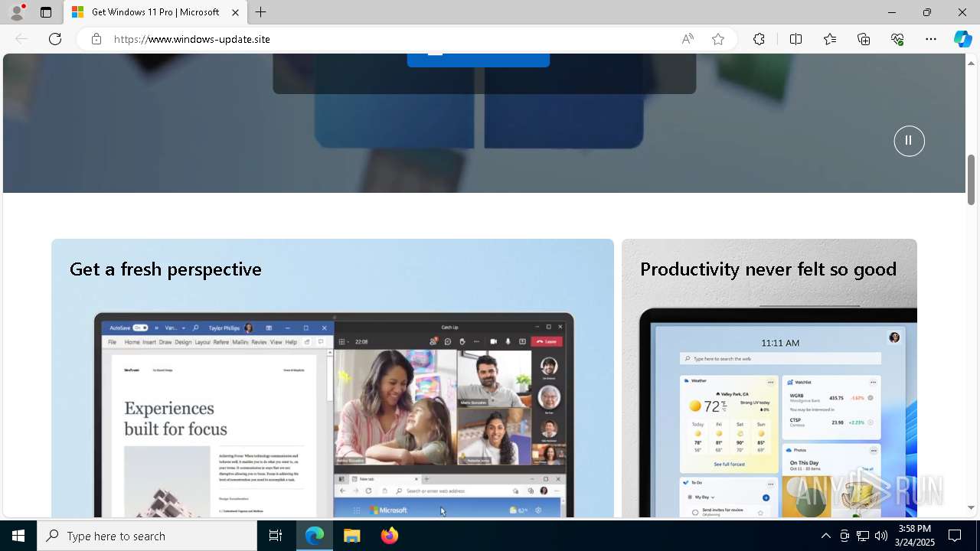Open the Extensions puzzle icon
The width and height of the screenshot is (980, 551).
tap(759, 39)
